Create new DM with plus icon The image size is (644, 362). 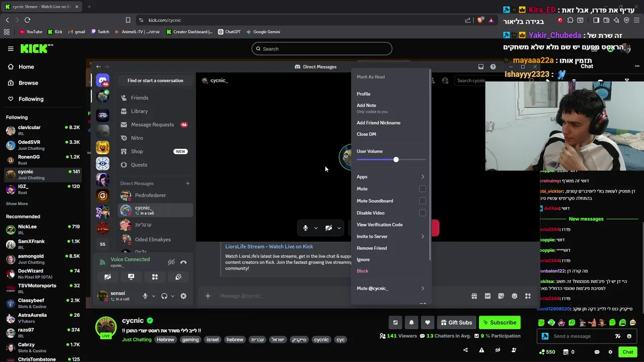pos(188,184)
